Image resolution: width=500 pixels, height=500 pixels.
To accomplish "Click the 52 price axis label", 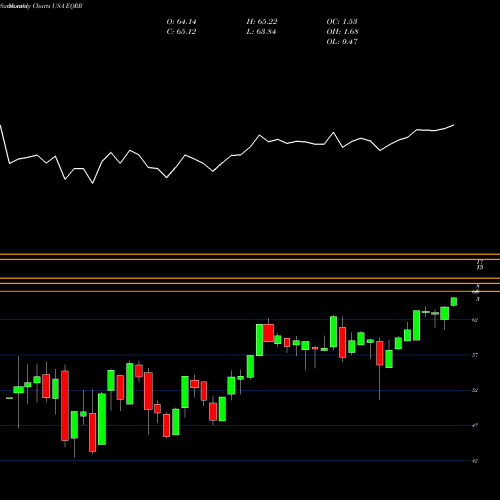I will [x=475, y=390].
